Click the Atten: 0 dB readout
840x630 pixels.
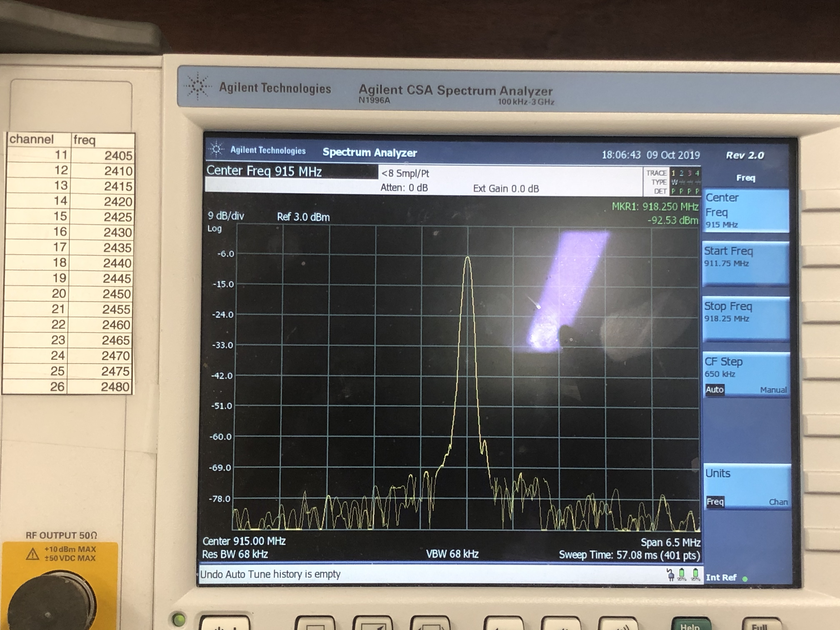[x=404, y=188]
